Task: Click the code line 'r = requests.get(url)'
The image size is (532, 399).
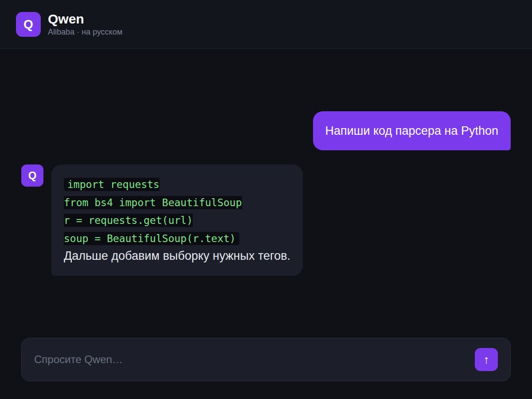Action: coord(129,220)
